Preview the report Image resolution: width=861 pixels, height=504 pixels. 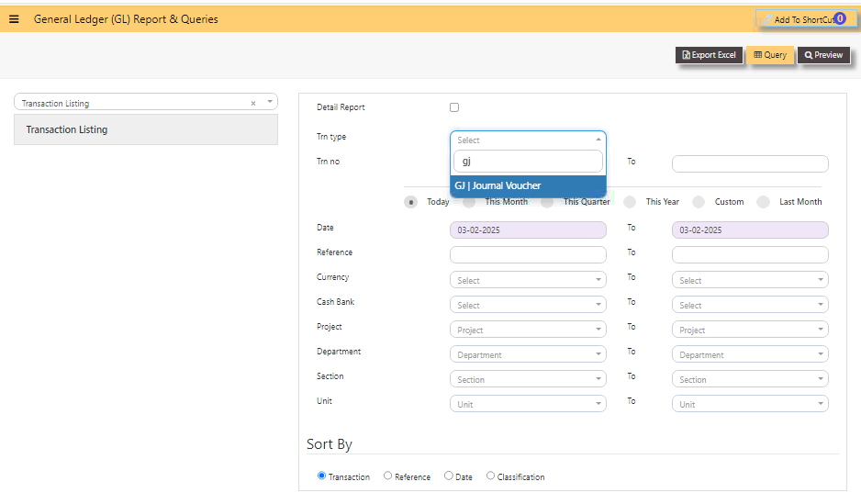point(823,55)
